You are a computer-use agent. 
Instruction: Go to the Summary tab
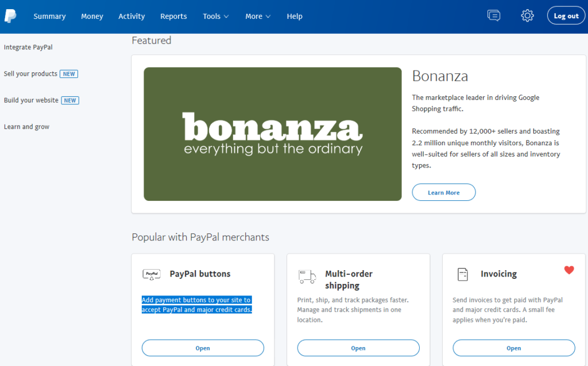pos(49,17)
